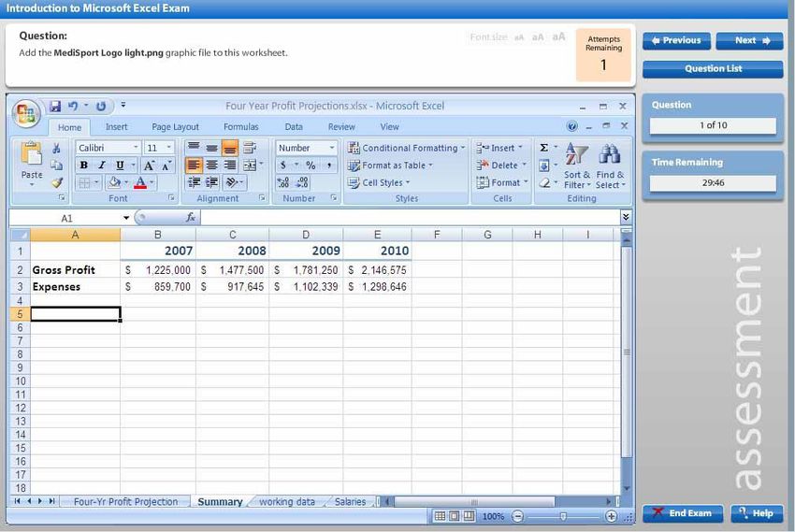Image resolution: width=795 pixels, height=532 pixels.
Task: Apply Comma Style number format
Action: point(328,165)
